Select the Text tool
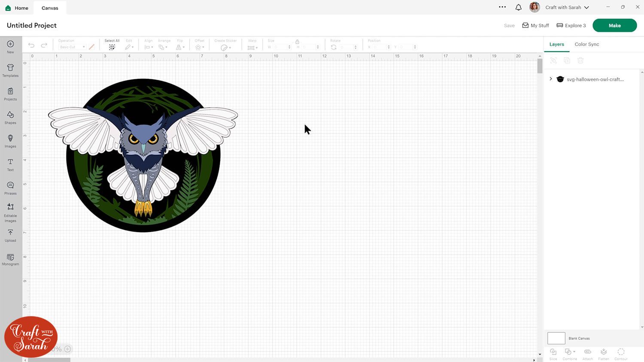 (10, 164)
